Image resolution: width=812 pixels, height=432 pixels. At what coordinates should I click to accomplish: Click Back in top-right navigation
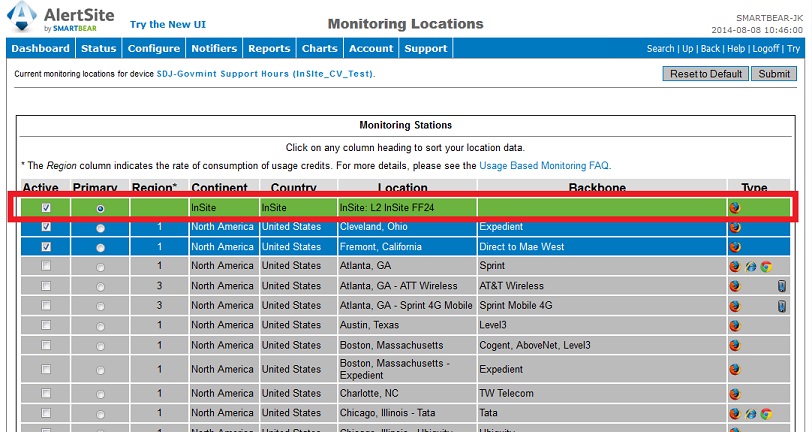click(x=710, y=48)
